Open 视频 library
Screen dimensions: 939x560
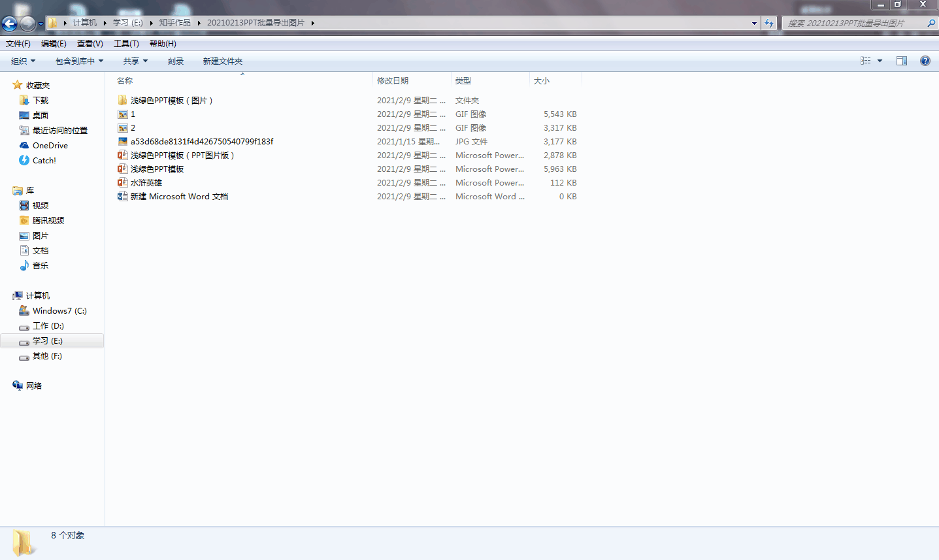click(41, 206)
